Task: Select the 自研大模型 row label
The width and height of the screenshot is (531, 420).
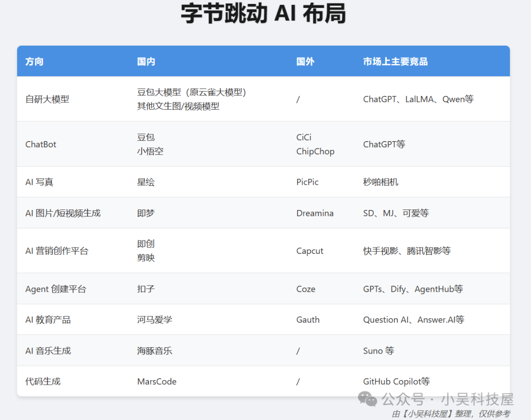Action: 47,99
